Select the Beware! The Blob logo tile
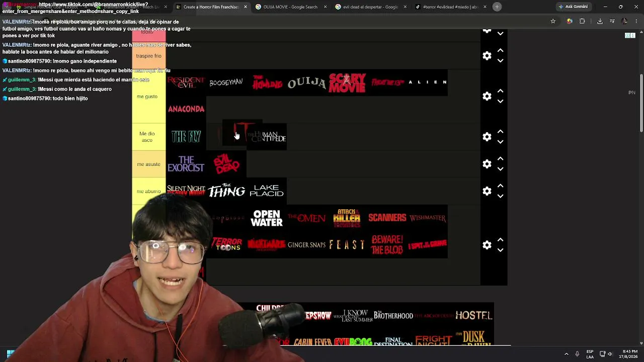The height and width of the screenshot is (362, 644). [x=387, y=245]
